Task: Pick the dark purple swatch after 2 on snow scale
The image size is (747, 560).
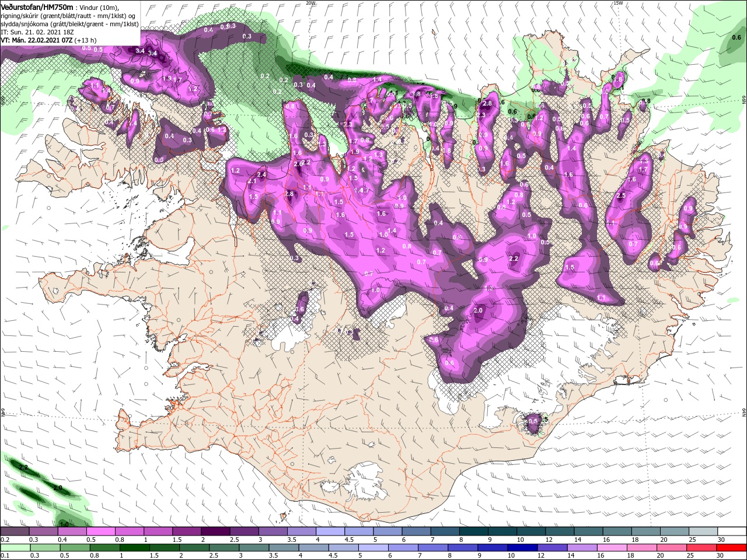Action: [215, 531]
